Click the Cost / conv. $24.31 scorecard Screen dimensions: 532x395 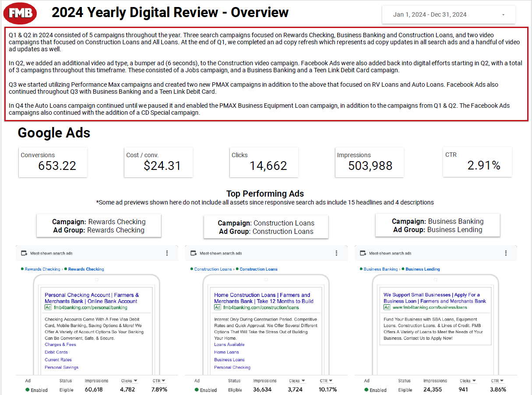[x=159, y=162]
